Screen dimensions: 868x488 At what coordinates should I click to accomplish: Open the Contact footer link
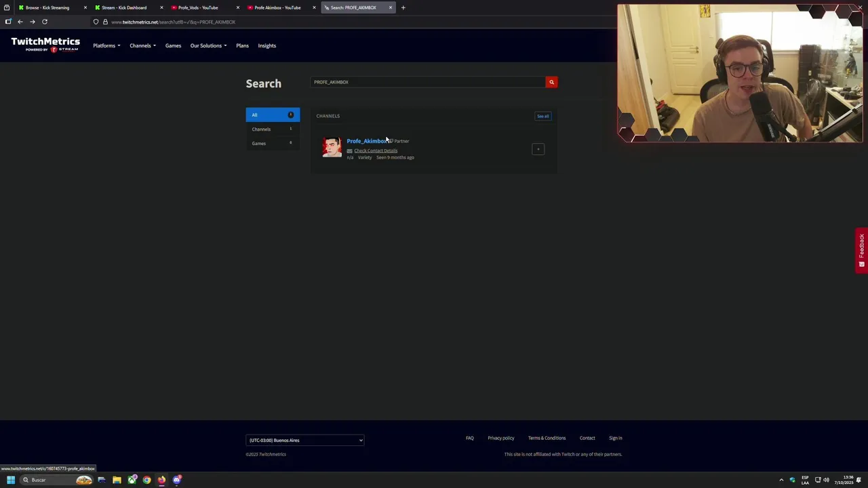[x=587, y=438]
